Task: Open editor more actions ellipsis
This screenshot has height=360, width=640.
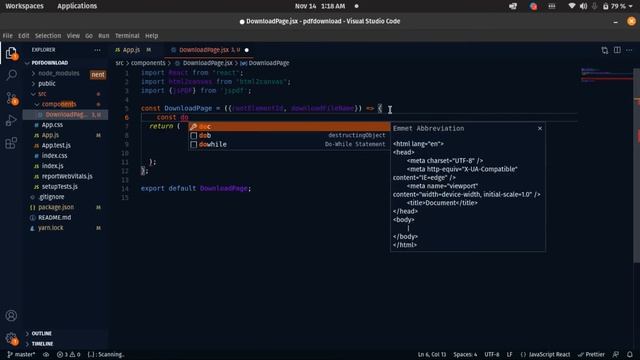Action: pyautogui.click(x=629, y=50)
